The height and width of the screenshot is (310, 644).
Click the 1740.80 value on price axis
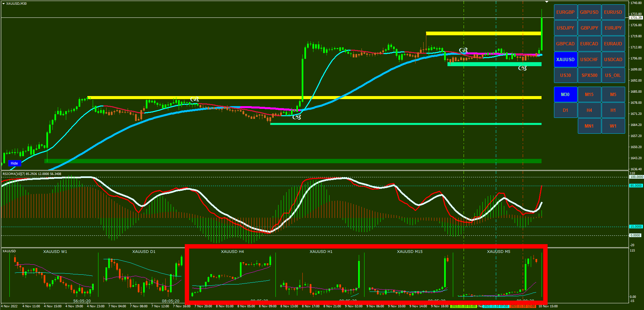pyautogui.click(x=636, y=3)
